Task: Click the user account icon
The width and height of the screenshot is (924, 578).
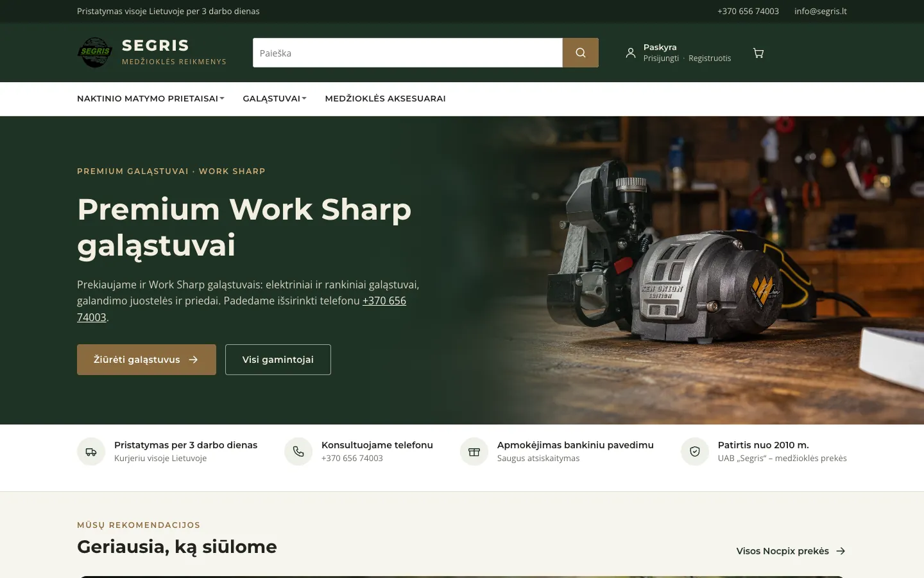Action: click(x=631, y=53)
